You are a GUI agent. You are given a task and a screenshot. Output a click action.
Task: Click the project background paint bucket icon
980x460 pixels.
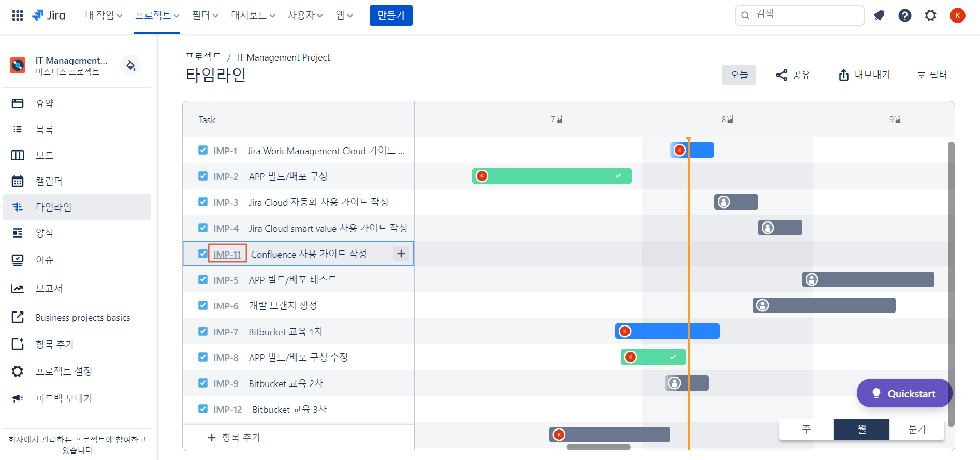(130, 65)
